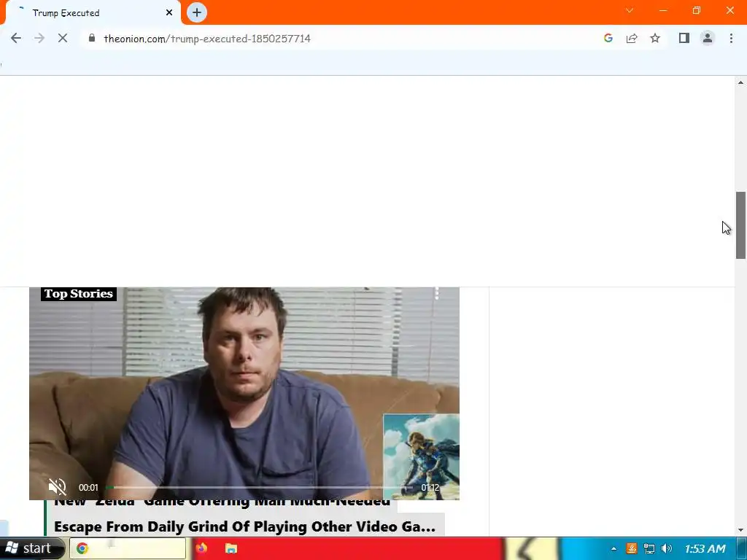Share this page
Viewport: 747px width, 560px height.
pyautogui.click(x=632, y=38)
